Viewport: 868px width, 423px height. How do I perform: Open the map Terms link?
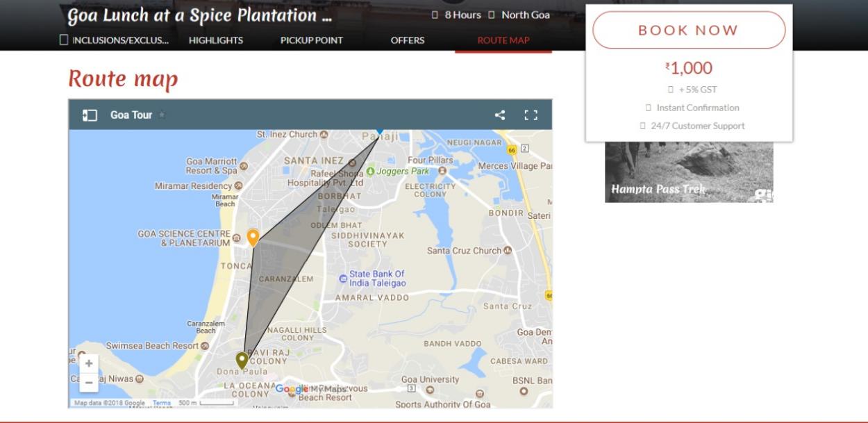coord(161,403)
